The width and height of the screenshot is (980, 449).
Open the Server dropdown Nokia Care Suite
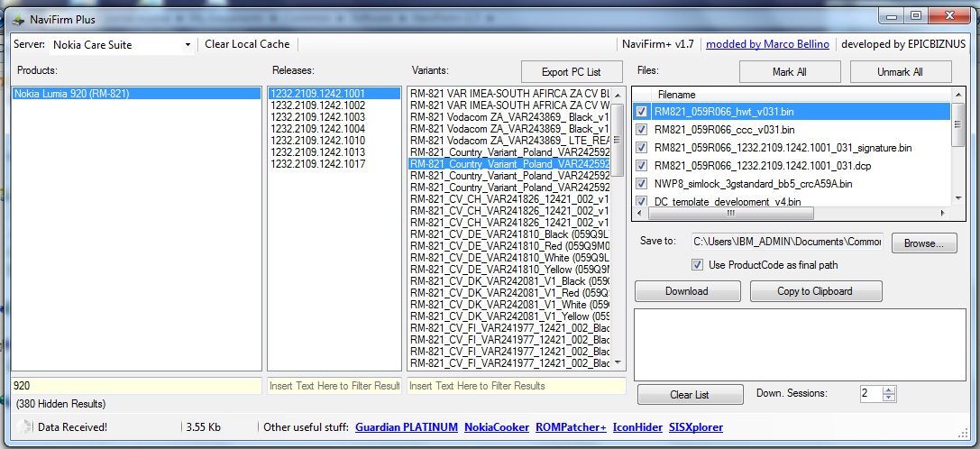tap(121, 44)
